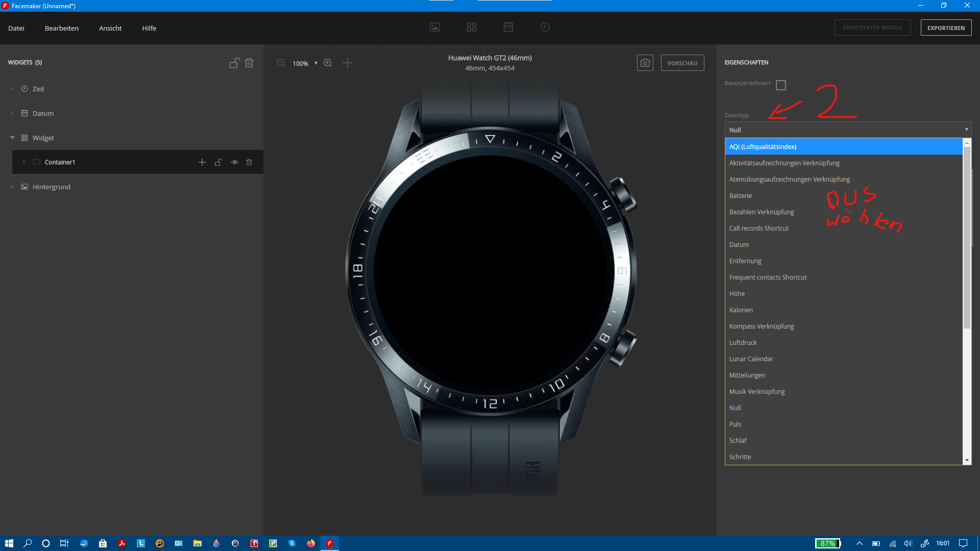Open the Datei menu
The image size is (980, 551).
(16, 28)
